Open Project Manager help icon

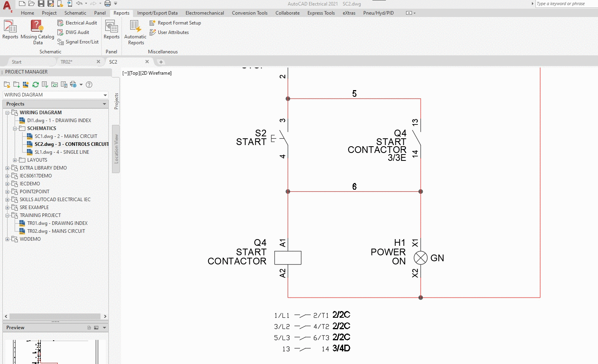click(89, 85)
